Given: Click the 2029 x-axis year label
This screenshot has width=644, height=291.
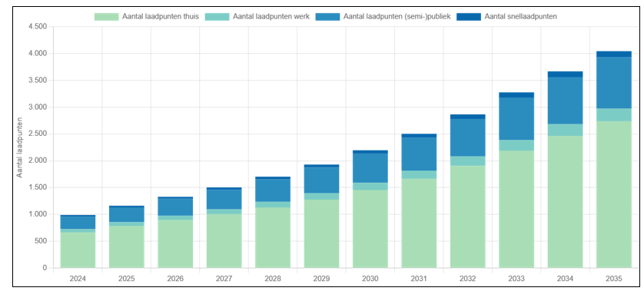Looking at the screenshot, I should [321, 279].
